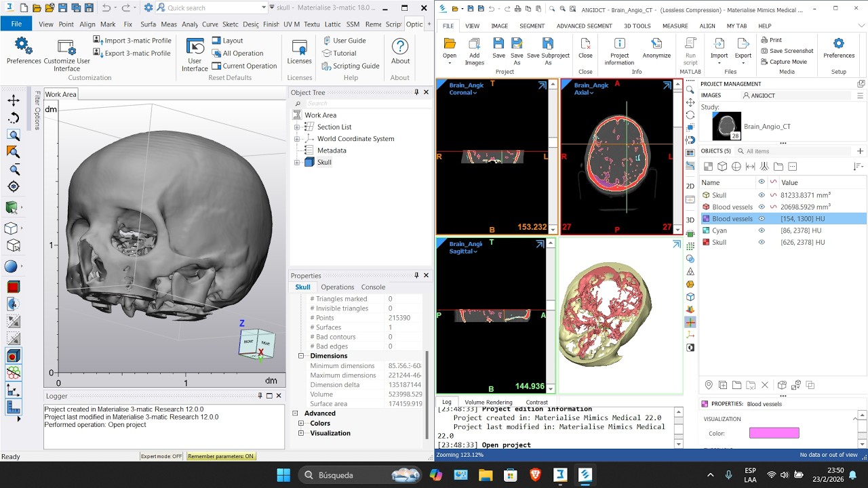This screenshot has height=488, width=868.
Task: Toggle contour visibility for Blood vessels 3D object
Action: (x=773, y=207)
